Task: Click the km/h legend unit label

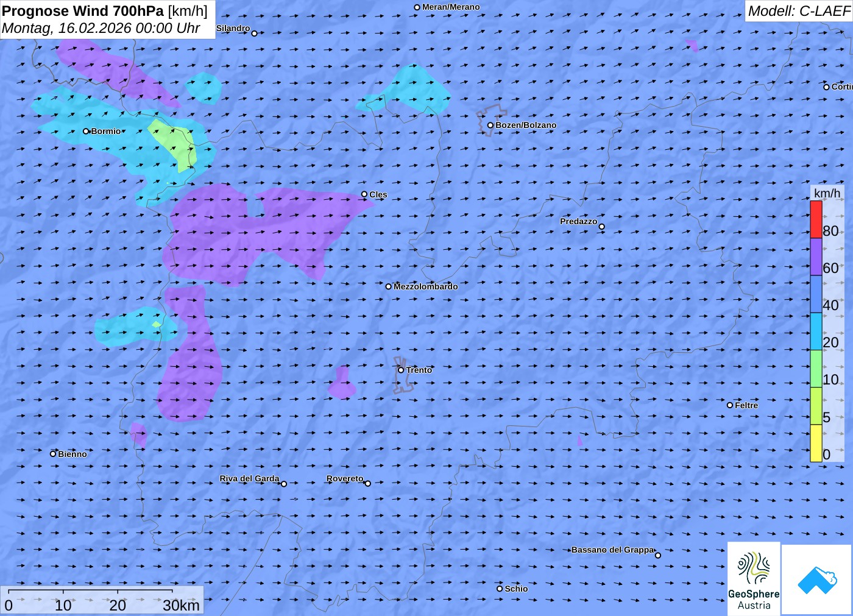Action: [x=827, y=193]
